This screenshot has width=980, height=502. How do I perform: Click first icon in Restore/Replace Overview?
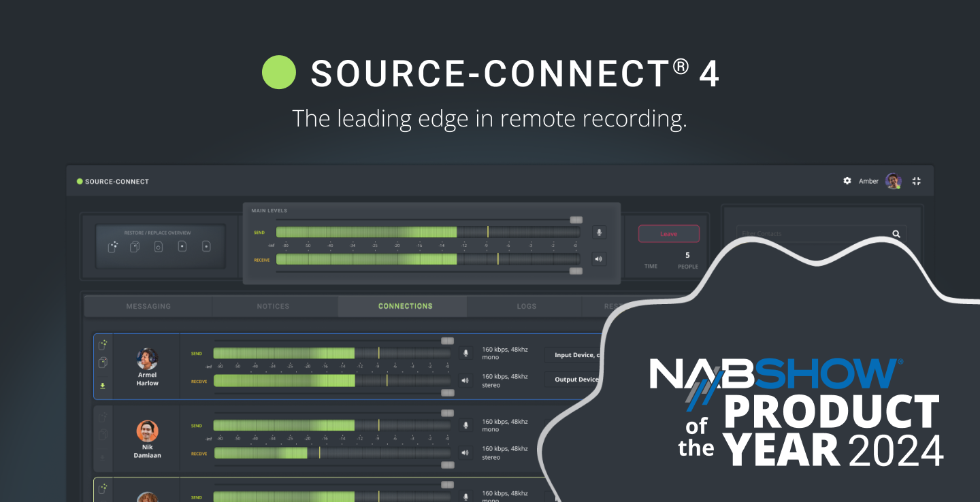[x=113, y=246]
